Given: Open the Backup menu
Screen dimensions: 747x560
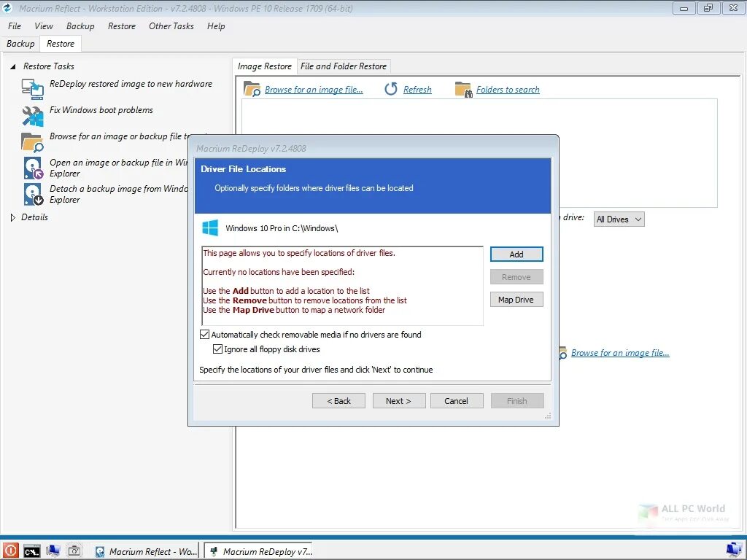Looking at the screenshot, I should pos(80,26).
